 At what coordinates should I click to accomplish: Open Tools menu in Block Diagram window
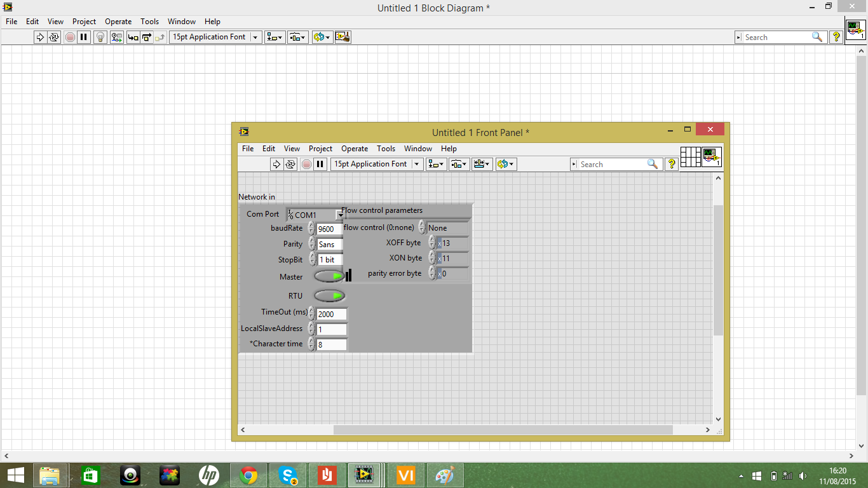(x=149, y=22)
